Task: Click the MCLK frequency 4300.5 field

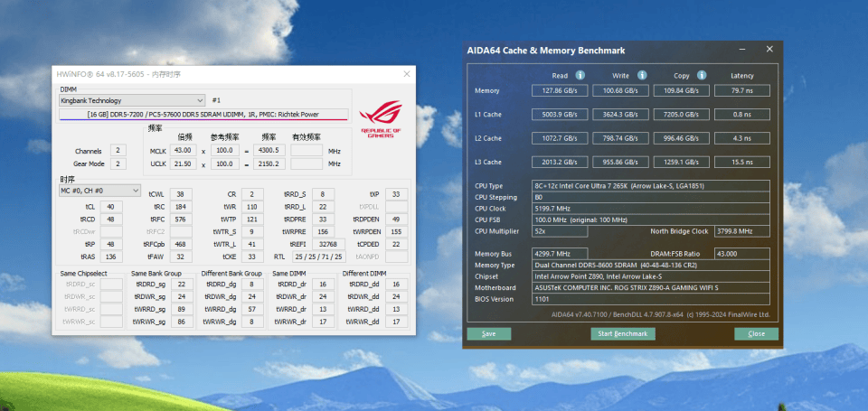Action: pyautogui.click(x=269, y=151)
